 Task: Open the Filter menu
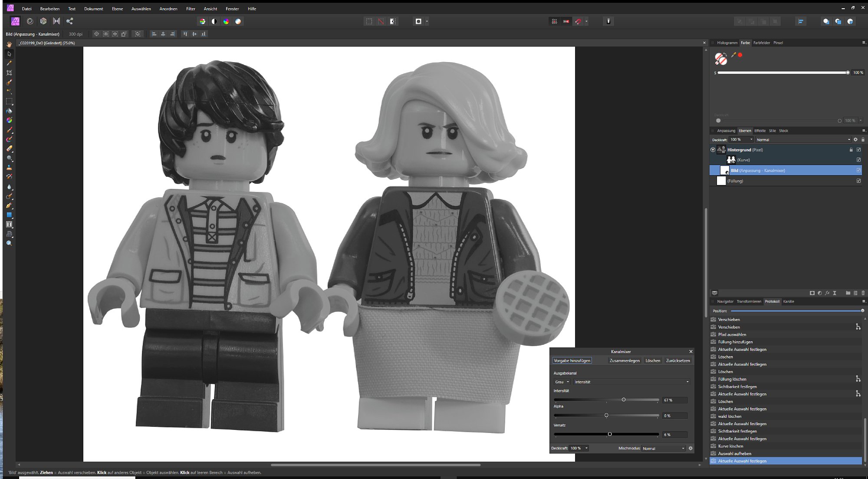[191, 9]
